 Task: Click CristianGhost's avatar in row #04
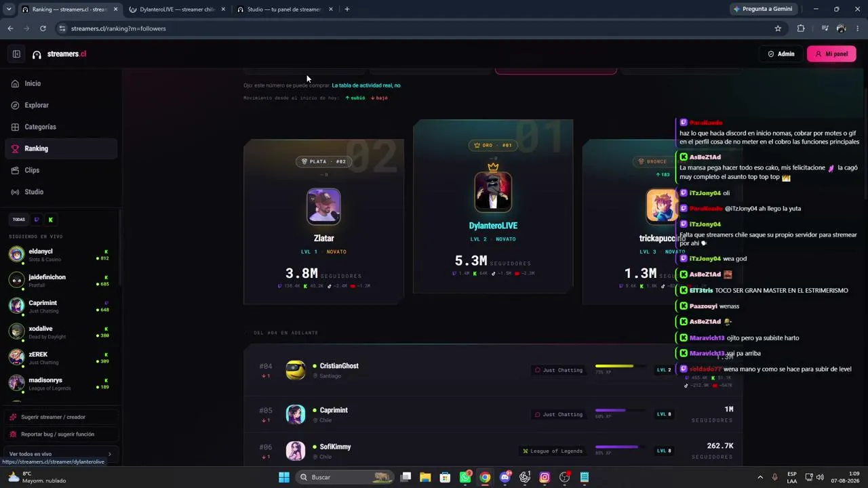[296, 370]
